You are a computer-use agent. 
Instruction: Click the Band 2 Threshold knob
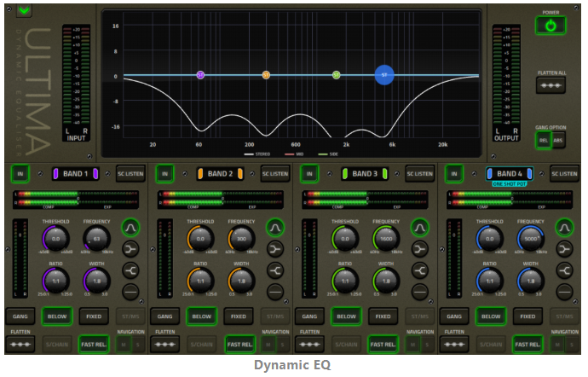point(200,240)
